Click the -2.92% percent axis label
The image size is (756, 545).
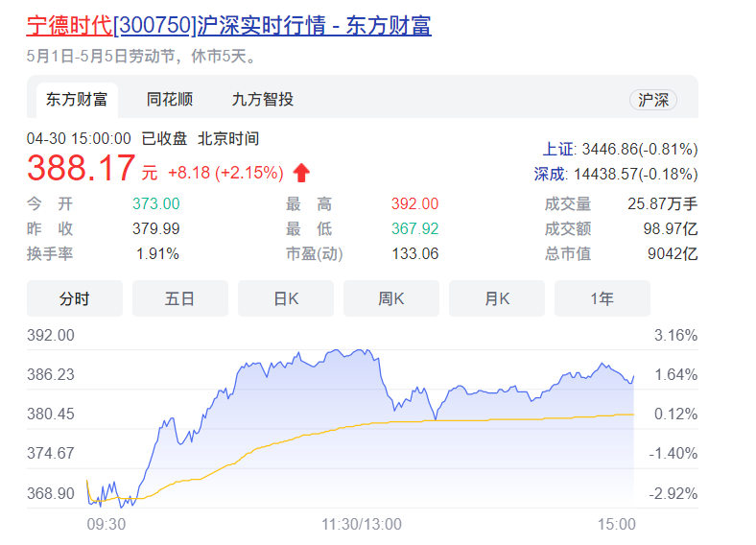coord(673,494)
